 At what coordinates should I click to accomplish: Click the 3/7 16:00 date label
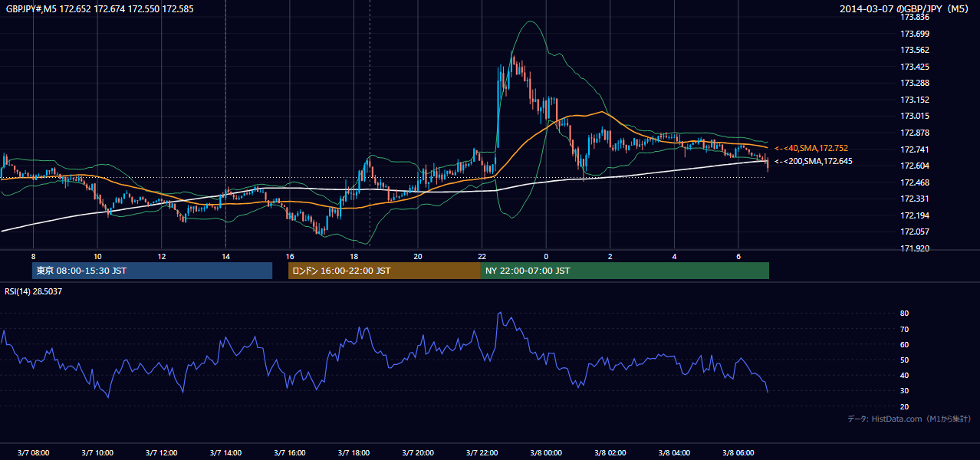(290, 453)
